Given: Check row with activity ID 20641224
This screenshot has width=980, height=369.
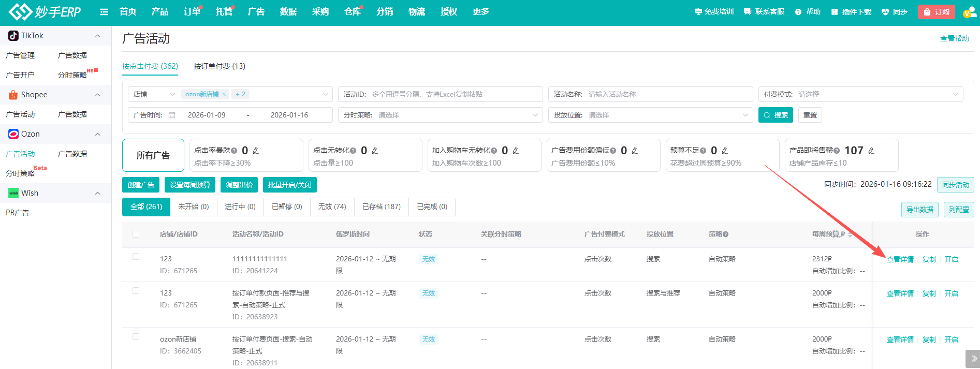Looking at the screenshot, I should coord(136,257).
